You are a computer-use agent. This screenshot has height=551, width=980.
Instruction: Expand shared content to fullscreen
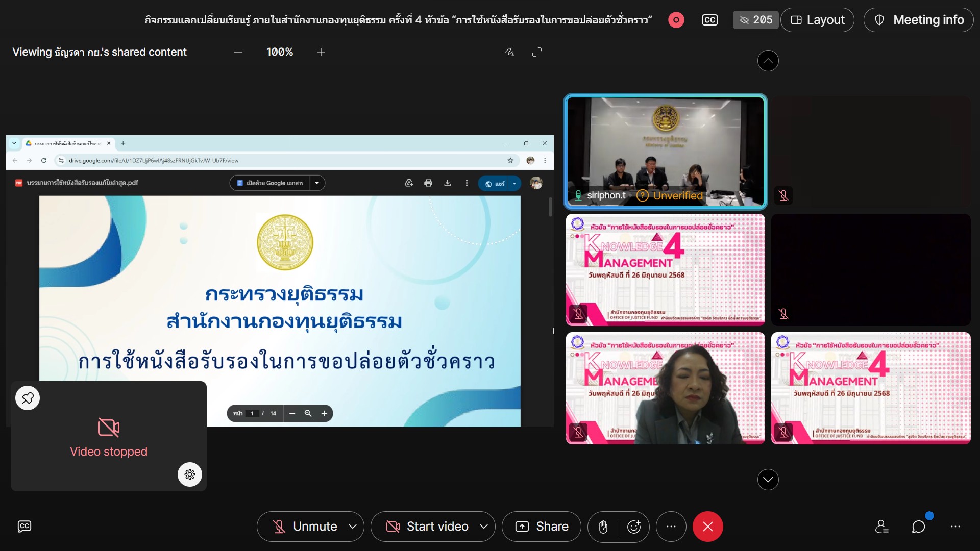click(x=537, y=52)
